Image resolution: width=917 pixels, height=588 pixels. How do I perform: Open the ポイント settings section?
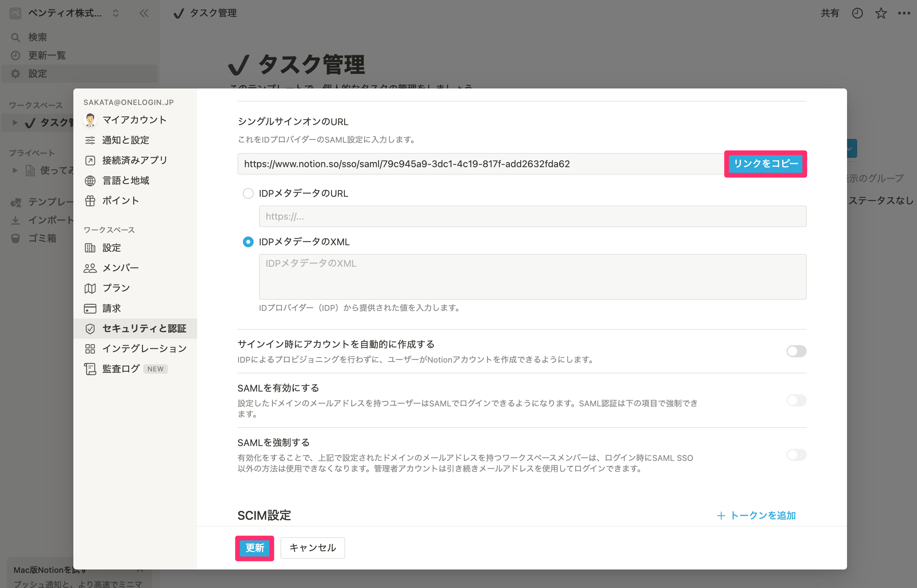pos(135,200)
